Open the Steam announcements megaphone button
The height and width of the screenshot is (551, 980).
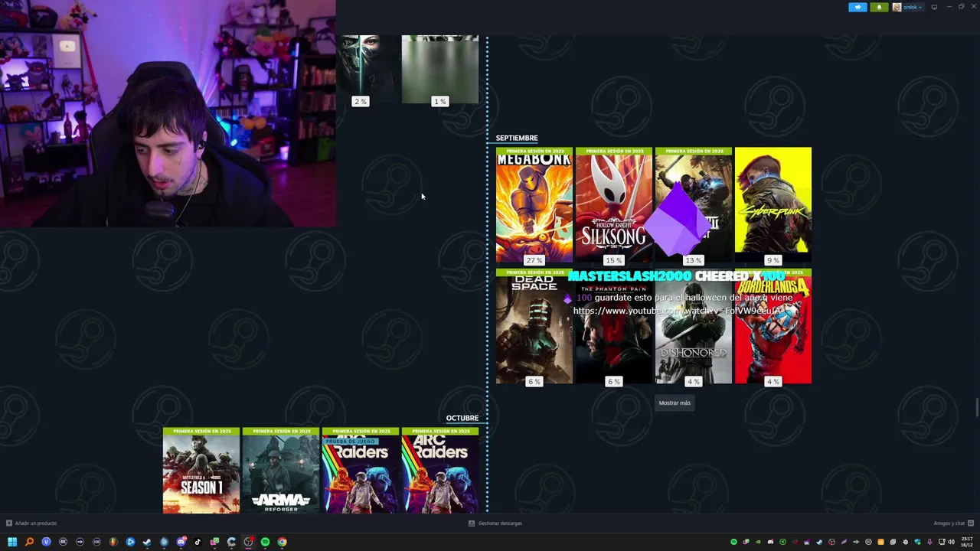pos(857,7)
